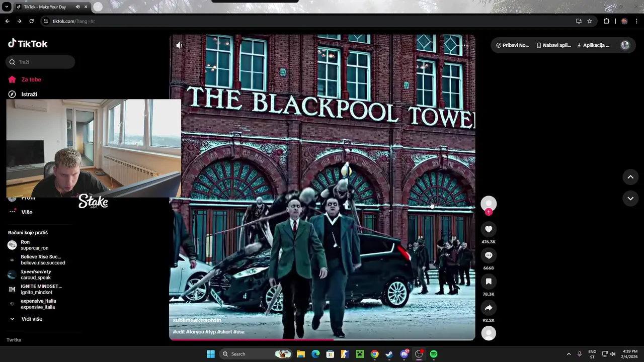Screen dimensions: 644x362
Task: Open followed account supercar_ron
Action: click(34, 245)
